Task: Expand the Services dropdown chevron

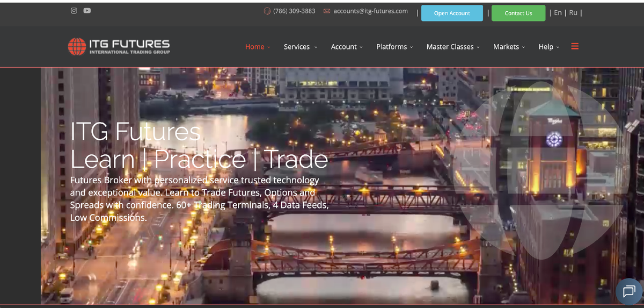Action: pyautogui.click(x=316, y=47)
